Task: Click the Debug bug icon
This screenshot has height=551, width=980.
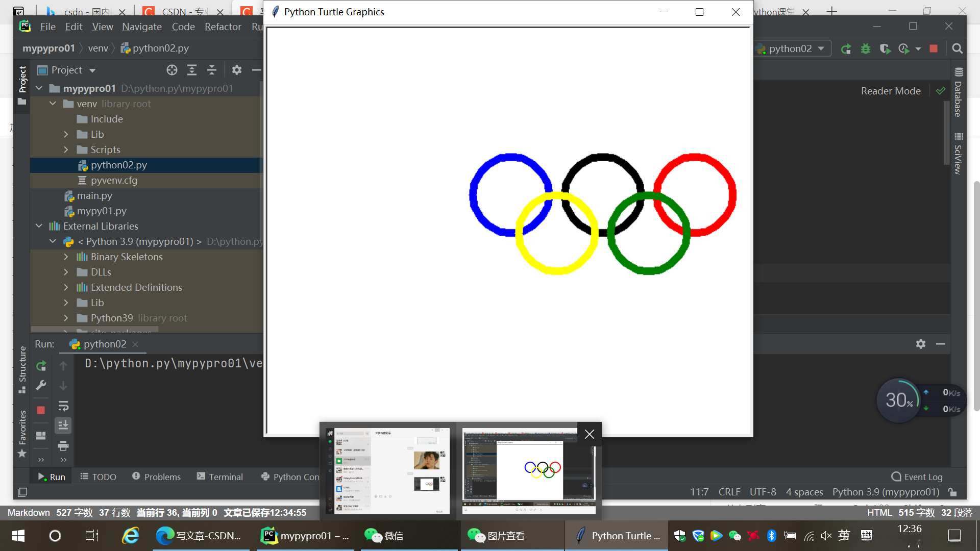Action: [x=866, y=48]
